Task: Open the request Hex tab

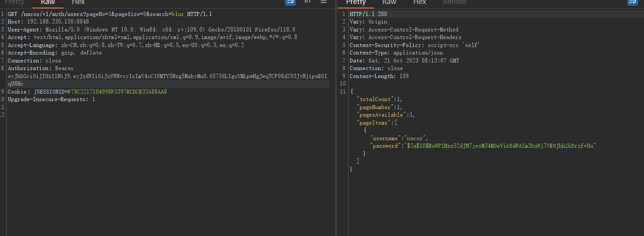Action: coord(78,2)
